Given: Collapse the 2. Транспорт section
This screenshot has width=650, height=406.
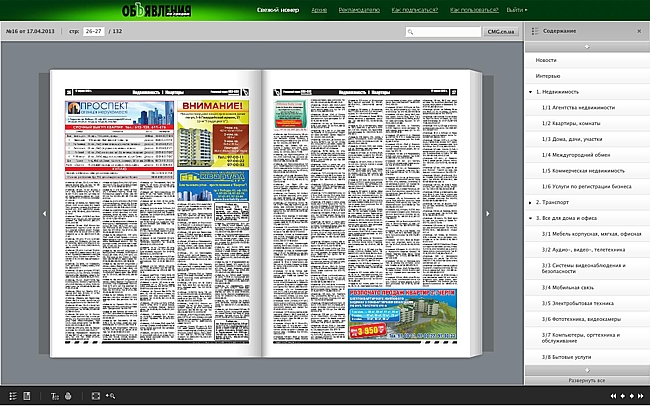Looking at the screenshot, I should (529, 202).
